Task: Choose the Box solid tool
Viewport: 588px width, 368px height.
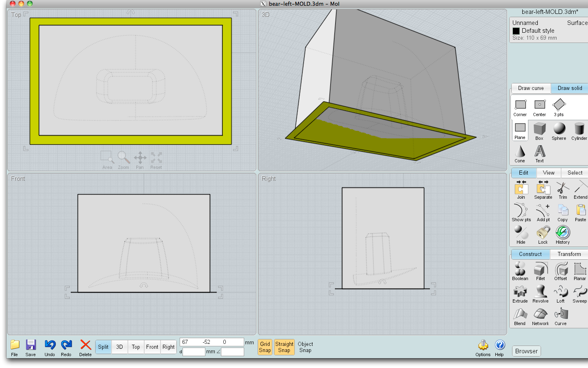Action: (x=539, y=131)
